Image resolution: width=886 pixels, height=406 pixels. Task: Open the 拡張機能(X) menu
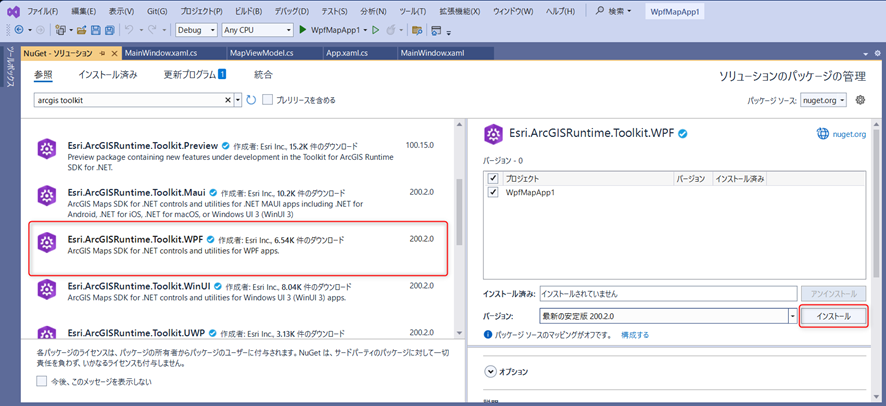click(460, 11)
